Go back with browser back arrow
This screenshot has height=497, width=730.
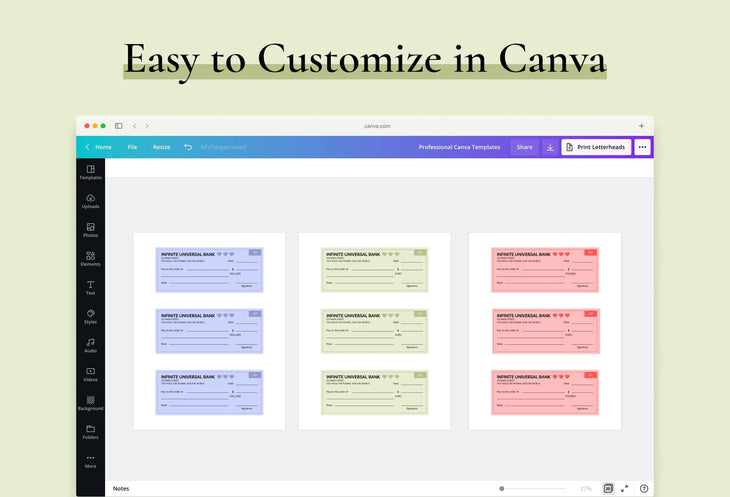click(x=135, y=126)
